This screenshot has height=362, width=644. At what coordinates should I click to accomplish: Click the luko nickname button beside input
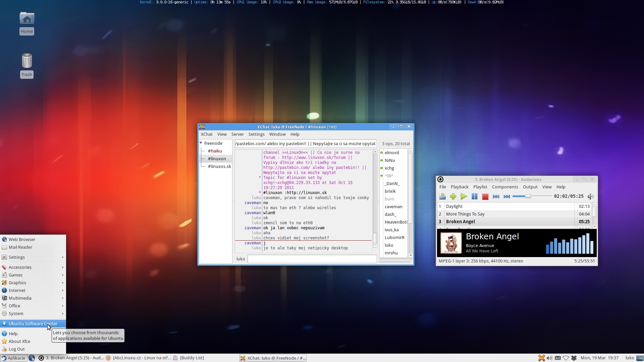coord(241,259)
